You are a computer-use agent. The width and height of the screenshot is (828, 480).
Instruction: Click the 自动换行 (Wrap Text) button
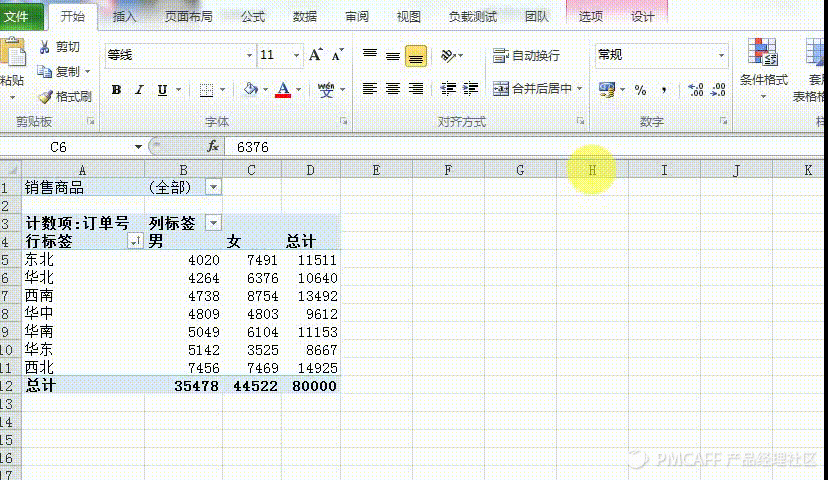point(527,56)
